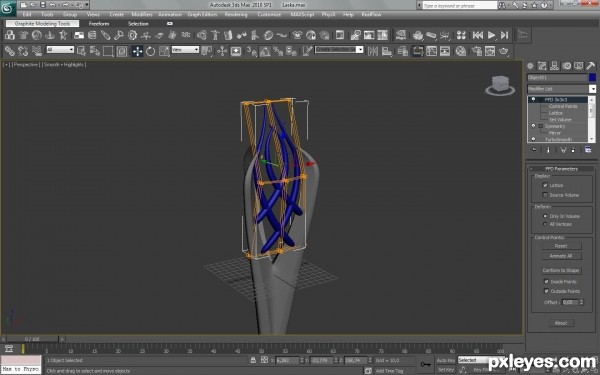600x375 pixels.
Task: Toggle the Spinner Snap icon
Action: coord(292,51)
